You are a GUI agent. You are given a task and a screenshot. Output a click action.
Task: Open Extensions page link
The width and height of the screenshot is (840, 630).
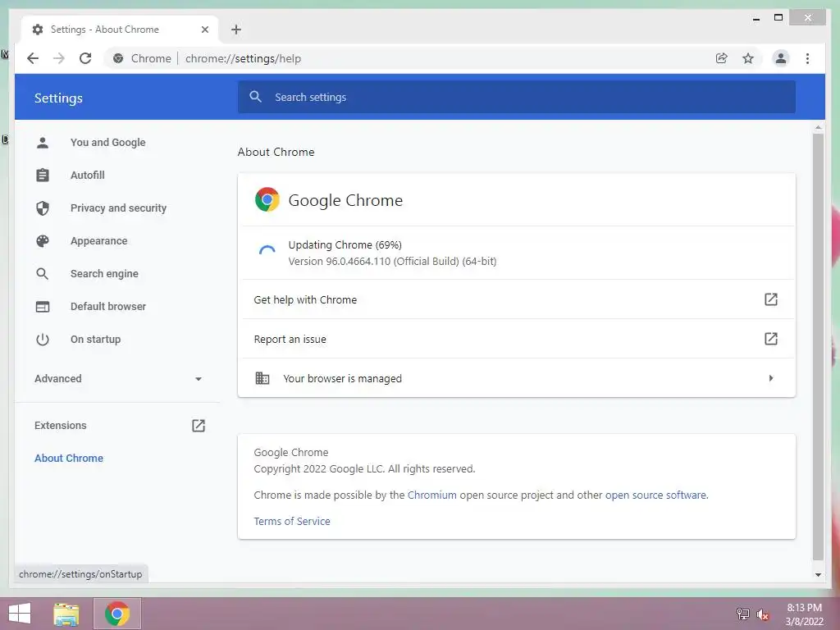(120, 426)
